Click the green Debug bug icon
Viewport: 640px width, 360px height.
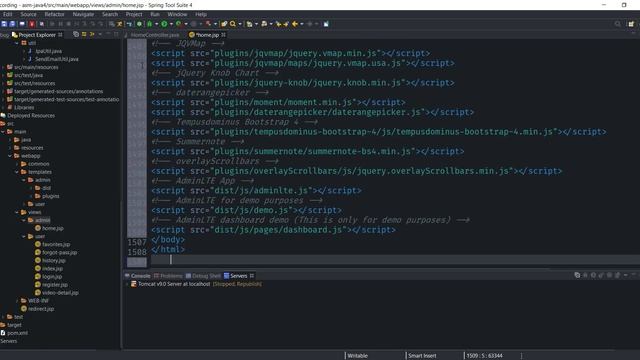pyautogui.click(x=149, y=24)
